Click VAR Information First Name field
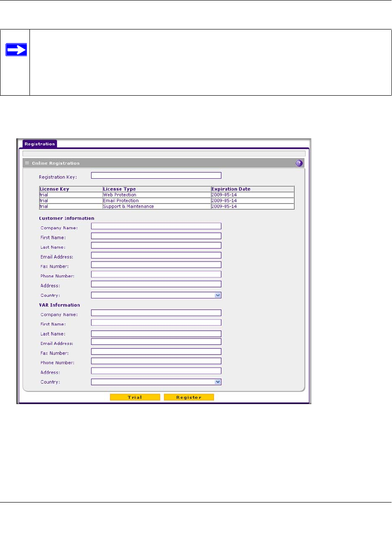Screen dimensions: 392x537 pos(156,322)
